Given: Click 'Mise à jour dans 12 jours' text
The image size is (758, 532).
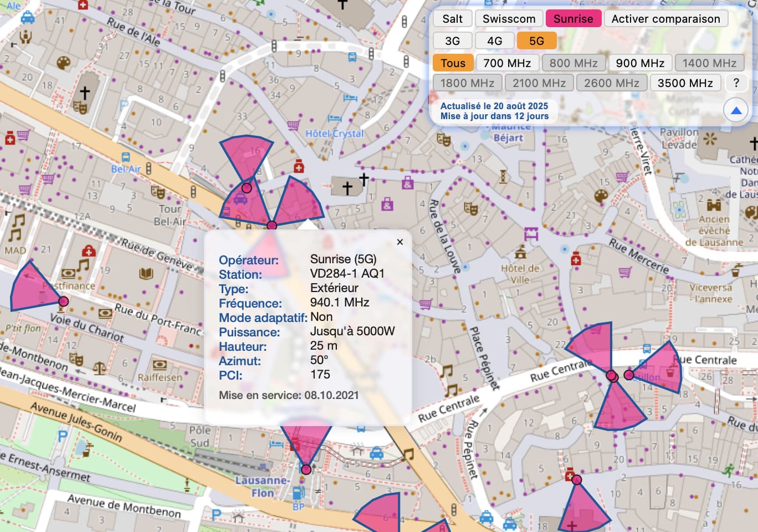Looking at the screenshot, I should pos(494,116).
